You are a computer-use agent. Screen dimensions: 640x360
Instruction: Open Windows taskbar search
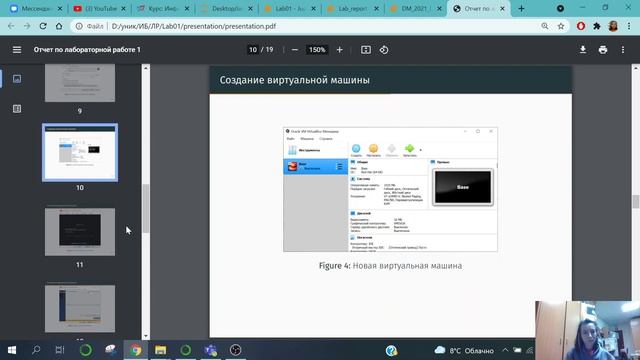(x=36, y=350)
